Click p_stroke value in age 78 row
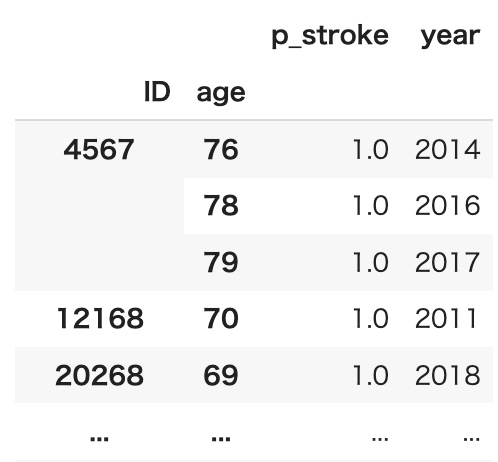 pos(371,206)
